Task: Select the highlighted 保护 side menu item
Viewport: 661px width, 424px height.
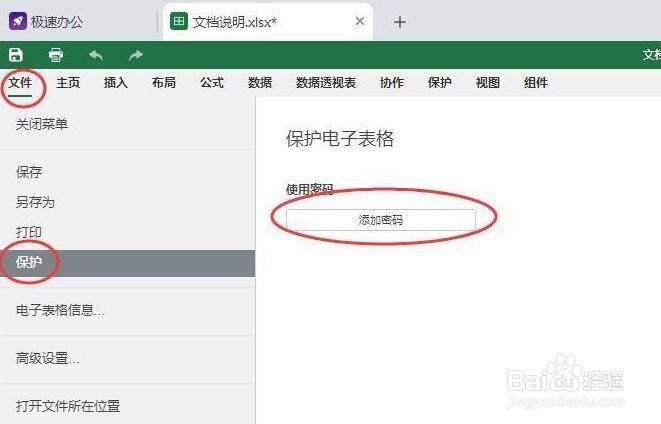Action: pyautogui.click(x=127, y=263)
